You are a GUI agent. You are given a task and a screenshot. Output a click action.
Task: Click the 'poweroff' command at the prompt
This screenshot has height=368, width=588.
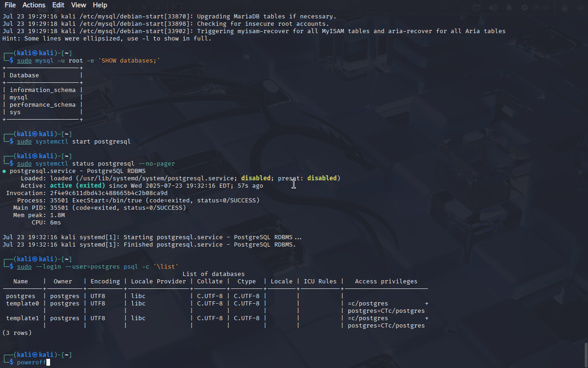pyautogui.click(x=32, y=362)
